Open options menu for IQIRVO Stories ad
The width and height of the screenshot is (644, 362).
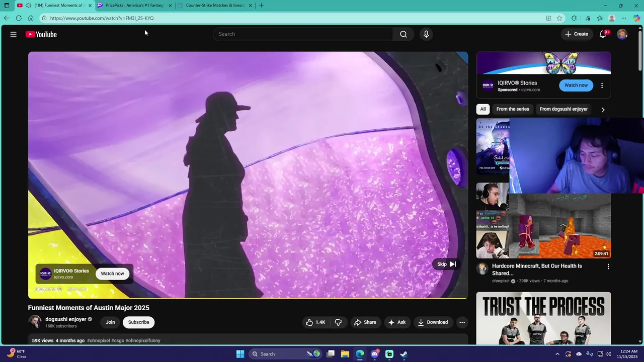(602, 85)
